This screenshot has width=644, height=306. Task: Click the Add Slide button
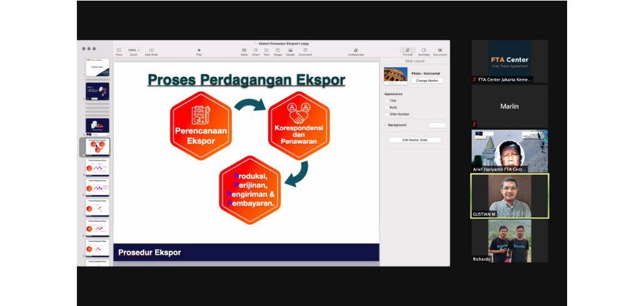pos(151,51)
